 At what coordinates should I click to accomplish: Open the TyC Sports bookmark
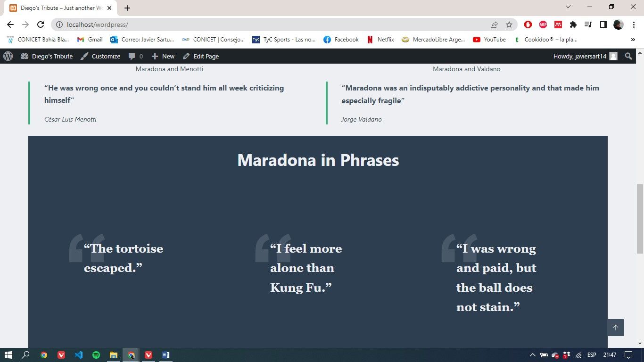284,40
